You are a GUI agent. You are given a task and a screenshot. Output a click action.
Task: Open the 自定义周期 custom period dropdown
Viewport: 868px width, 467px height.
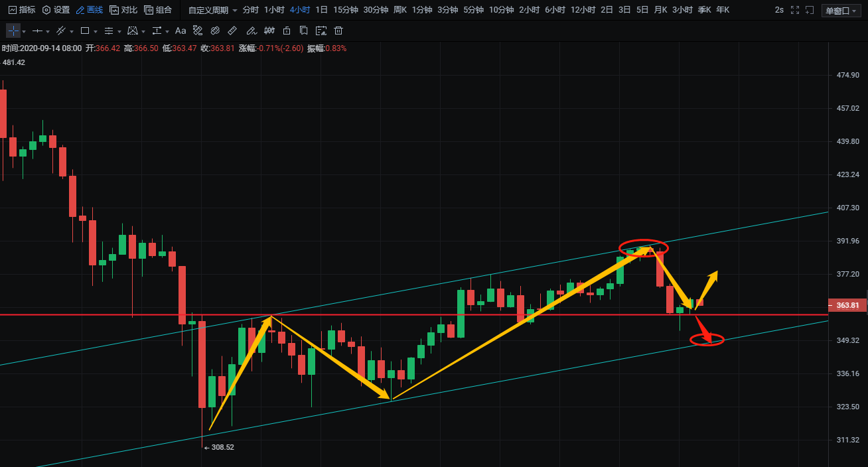point(212,10)
